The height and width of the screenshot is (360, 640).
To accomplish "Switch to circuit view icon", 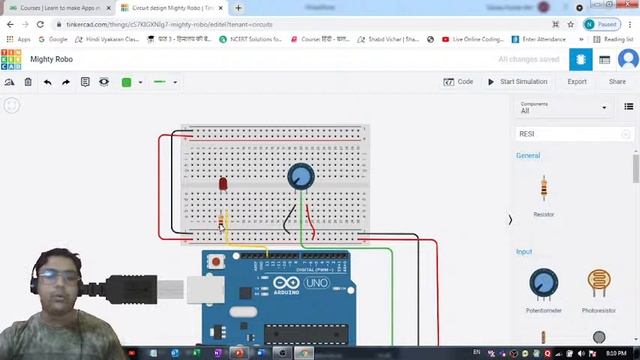I will click(x=580, y=60).
